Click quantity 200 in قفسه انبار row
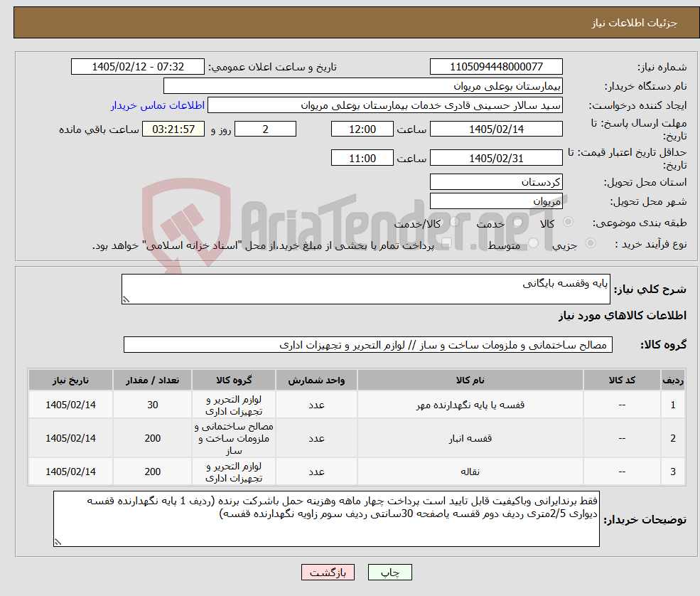 coord(152,438)
